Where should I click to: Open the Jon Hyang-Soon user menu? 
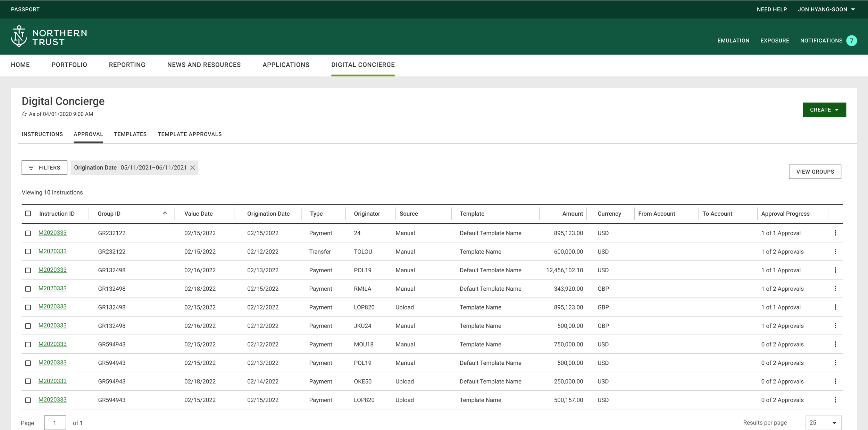826,9
